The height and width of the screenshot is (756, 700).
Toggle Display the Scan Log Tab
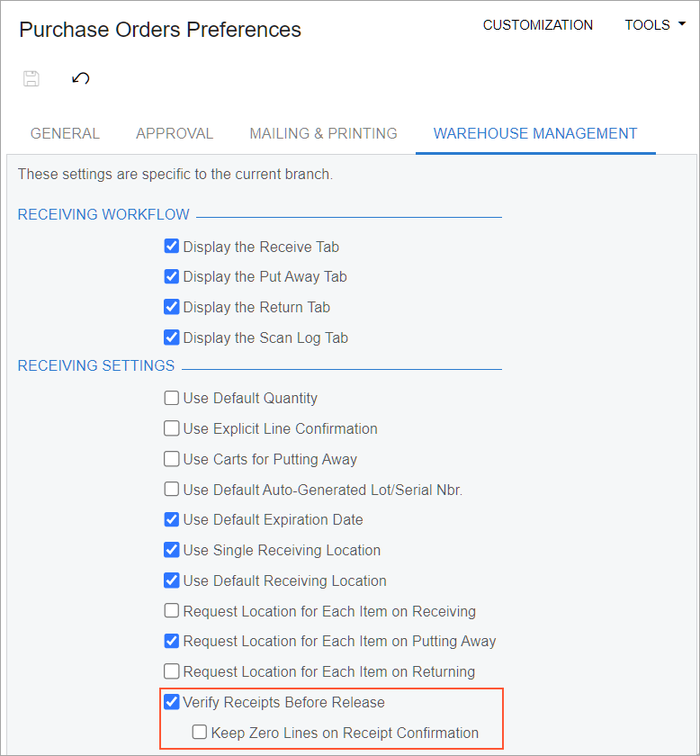pyautogui.click(x=172, y=337)
